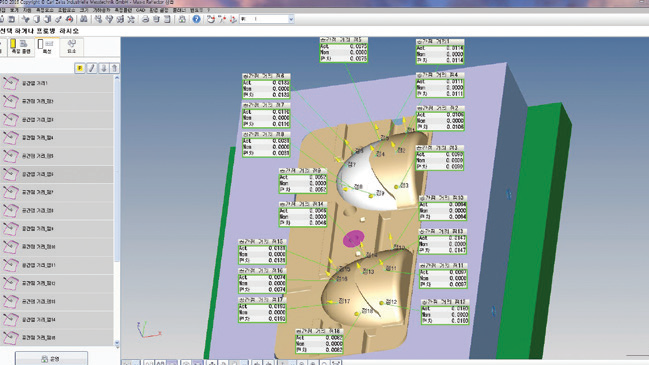Screen dimensions: 649x365
Task: Click the printer icon in toolbar
Action: pos(145,19)
